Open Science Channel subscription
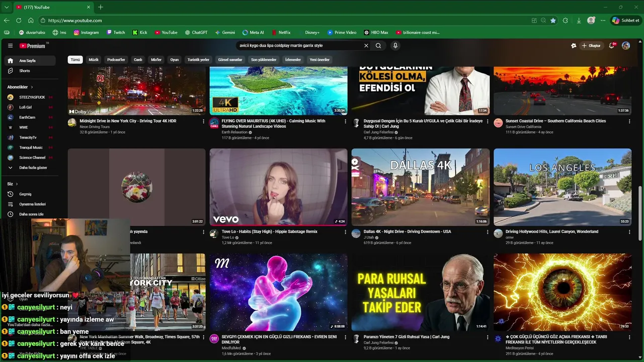 [x=29, y=157]
